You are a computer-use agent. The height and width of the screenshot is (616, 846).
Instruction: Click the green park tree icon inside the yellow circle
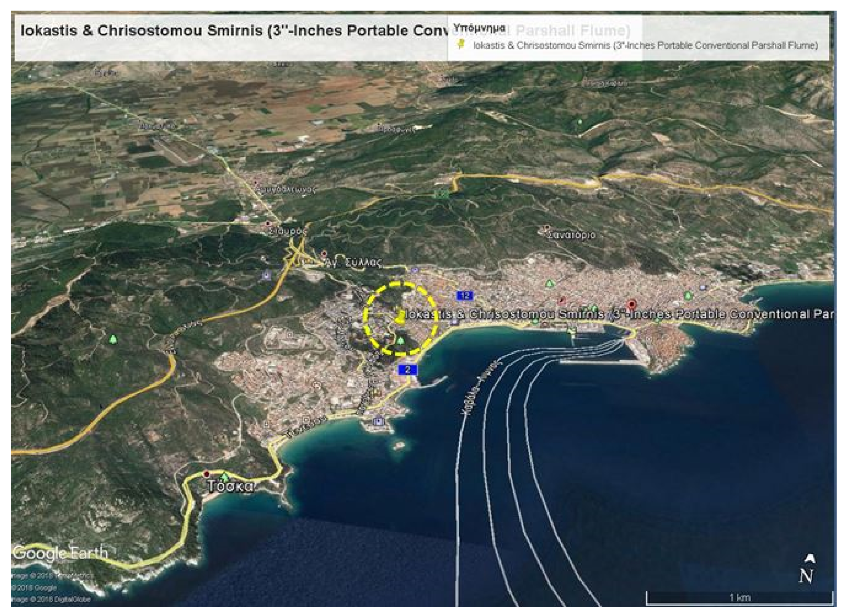click(400, 340)
